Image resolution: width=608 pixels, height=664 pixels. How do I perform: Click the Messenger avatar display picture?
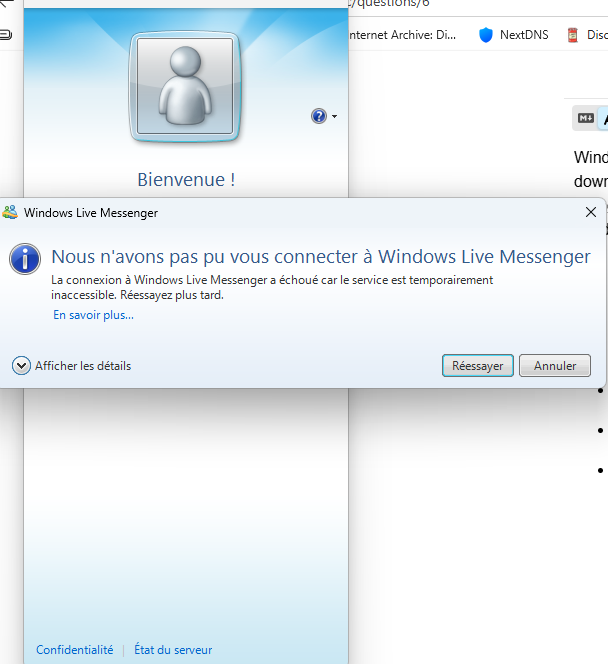pos(185,88)
